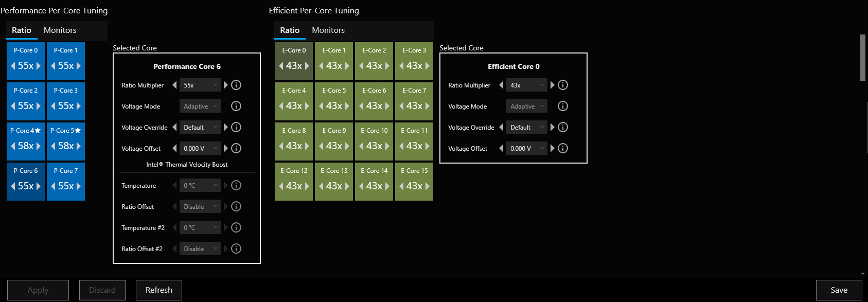Decrease E-Core 12 ratio with left arrow
Image resolution: width=868 pixels, height=302 pixels.
[x=281, y=186]
